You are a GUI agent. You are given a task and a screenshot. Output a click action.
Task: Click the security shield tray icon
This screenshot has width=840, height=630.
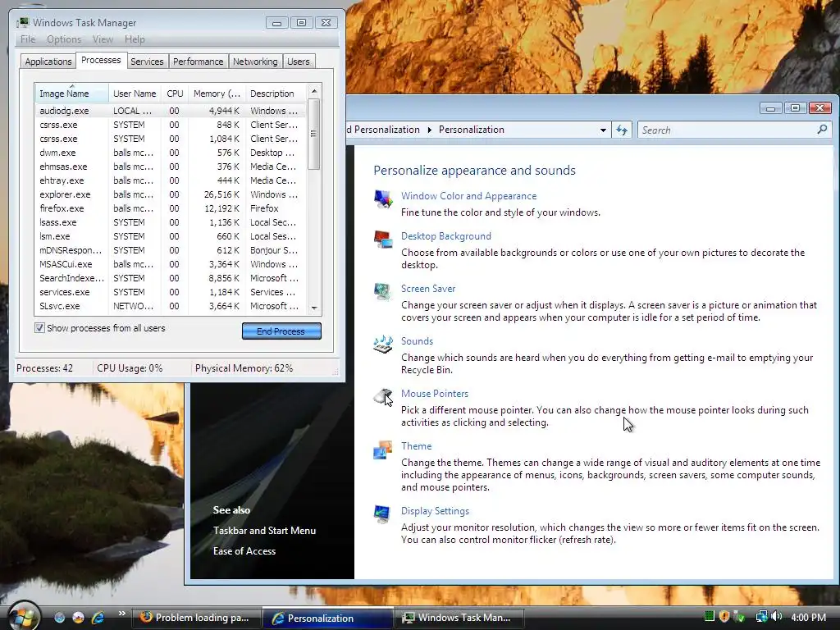coord(724,617)
